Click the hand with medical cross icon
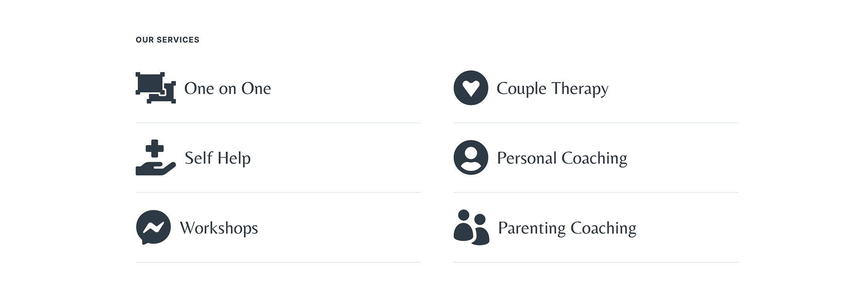The width and height of the screenshot is (868, 292). click(155, 158)
